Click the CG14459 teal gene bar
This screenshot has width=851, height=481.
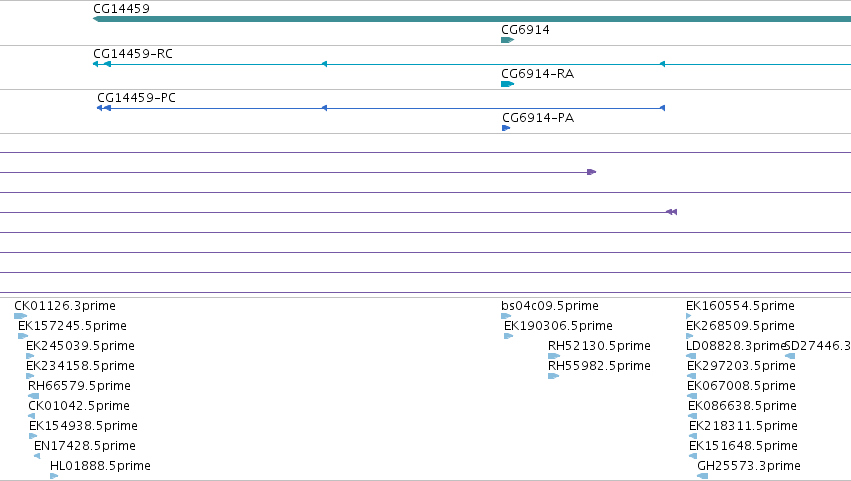[x=472, y=20]
